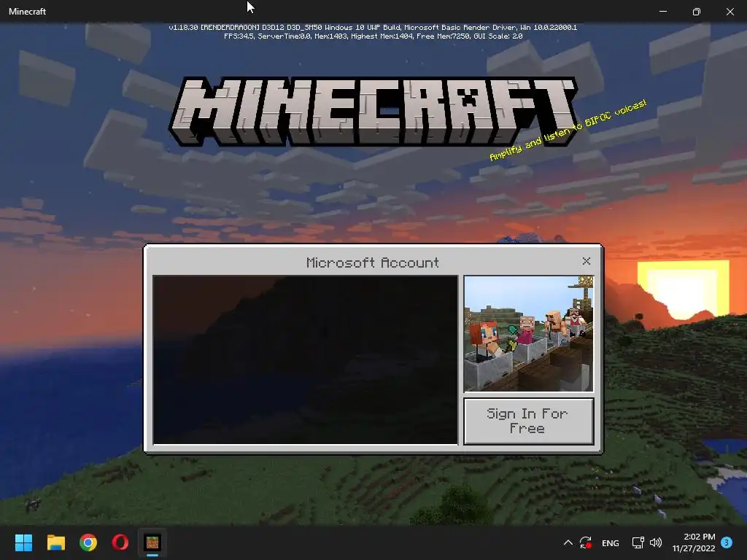This screenshot has height=560, width=747.
Task: Select Minecraft icon in taskbar
Action: tap(152, 542)
